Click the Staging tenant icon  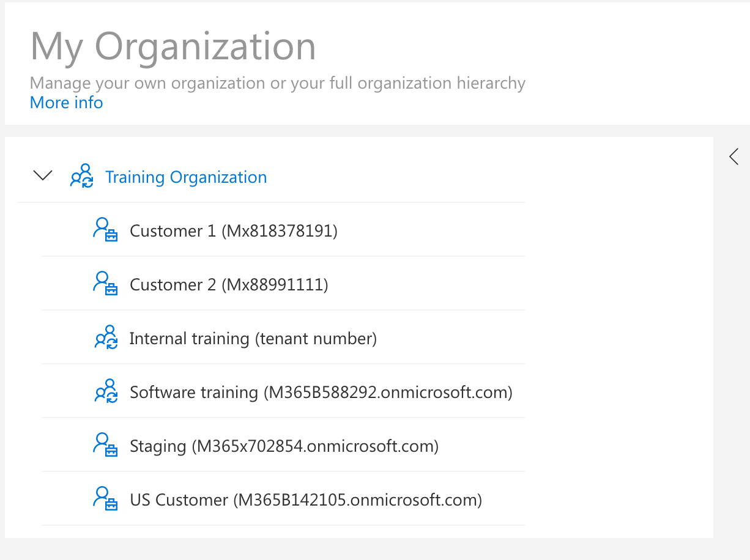coord(105,445)
